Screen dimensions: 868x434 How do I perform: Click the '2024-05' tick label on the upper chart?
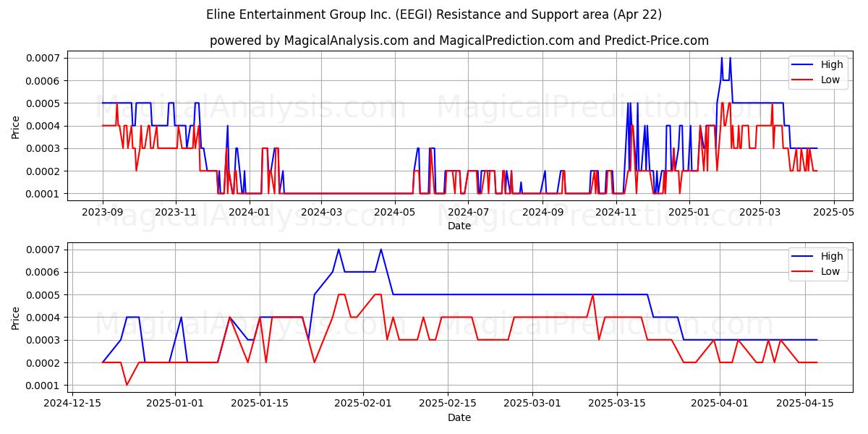coord(394,213)
